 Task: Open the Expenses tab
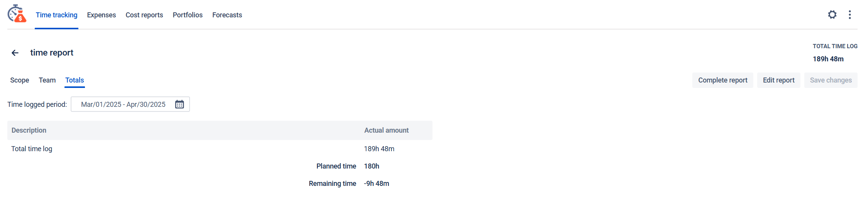101,15
